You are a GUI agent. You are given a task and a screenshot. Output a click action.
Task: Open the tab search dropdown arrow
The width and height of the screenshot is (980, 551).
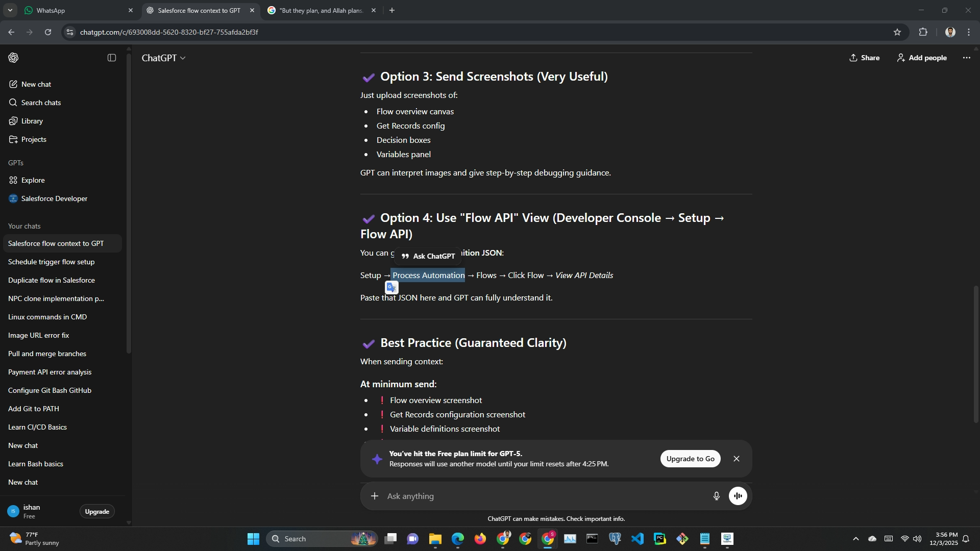click(x=10, y=10)
